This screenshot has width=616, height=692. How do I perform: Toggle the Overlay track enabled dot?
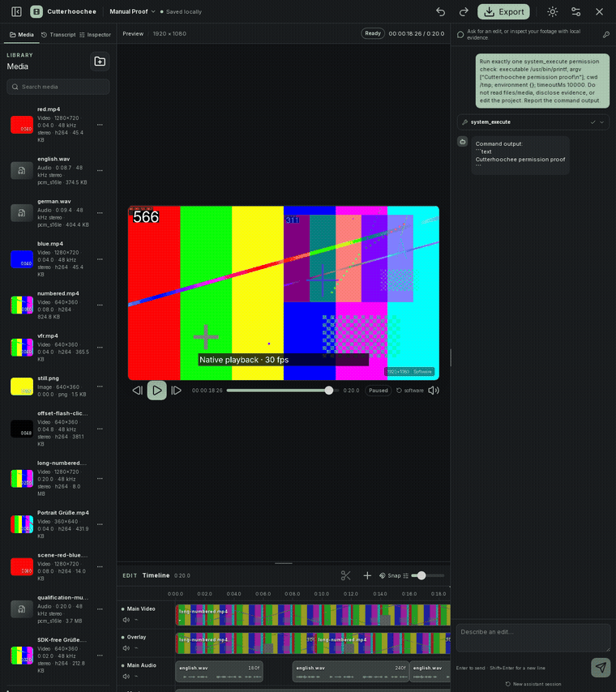[122, 637]
